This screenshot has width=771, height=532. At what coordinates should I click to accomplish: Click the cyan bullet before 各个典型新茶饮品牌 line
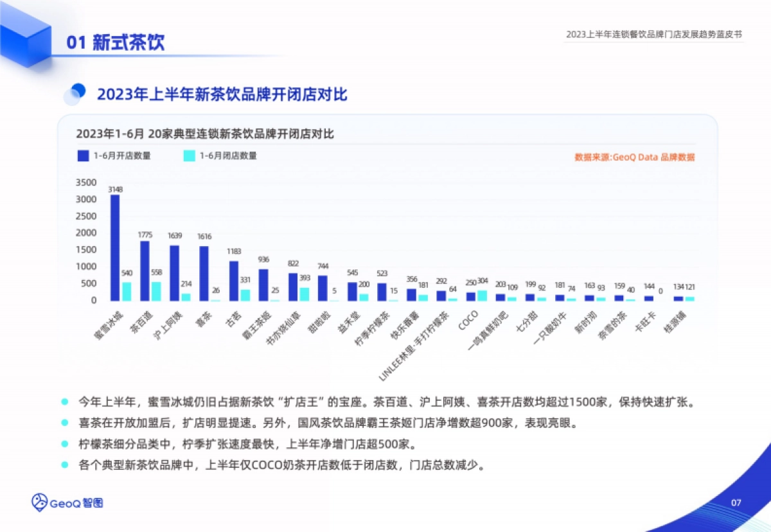click(64, 465)
